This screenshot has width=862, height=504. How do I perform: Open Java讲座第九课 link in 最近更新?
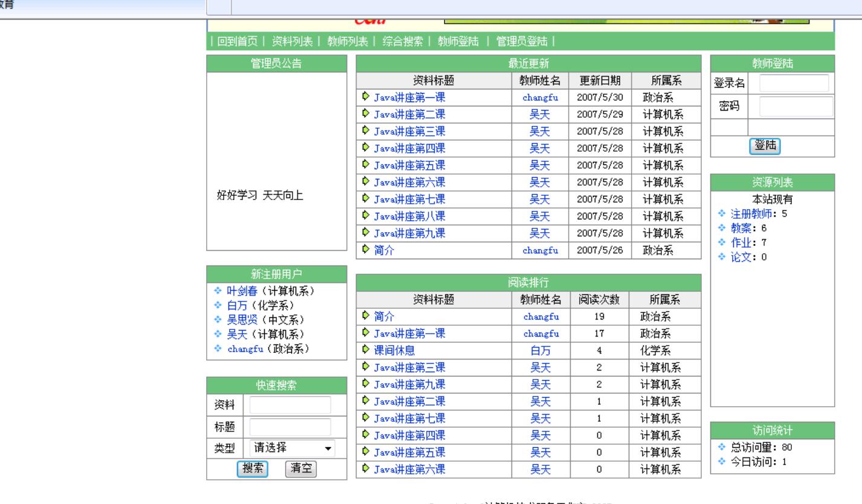pyautogui.click(x=409, y=232)
